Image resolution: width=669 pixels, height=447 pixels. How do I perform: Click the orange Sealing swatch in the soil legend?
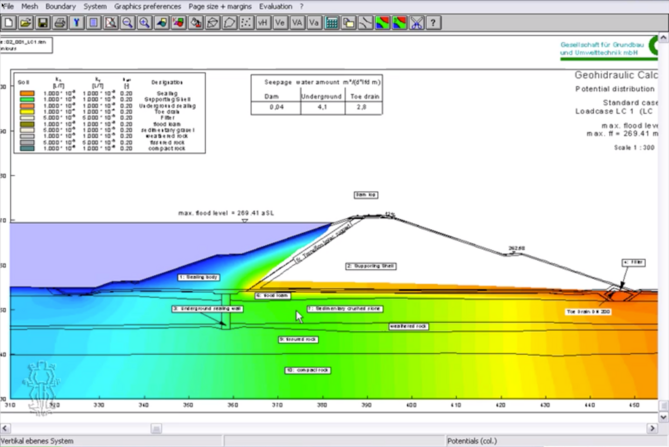pyautogui.click(x=27, y=93)
